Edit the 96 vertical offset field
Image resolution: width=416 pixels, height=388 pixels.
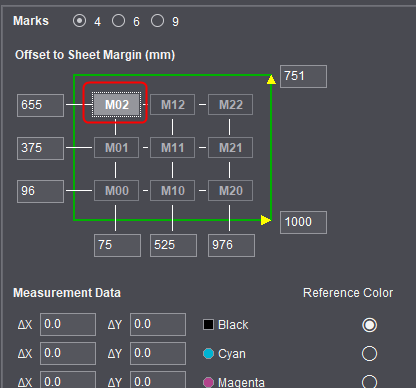pyautogui.click(x=40, y=191)
